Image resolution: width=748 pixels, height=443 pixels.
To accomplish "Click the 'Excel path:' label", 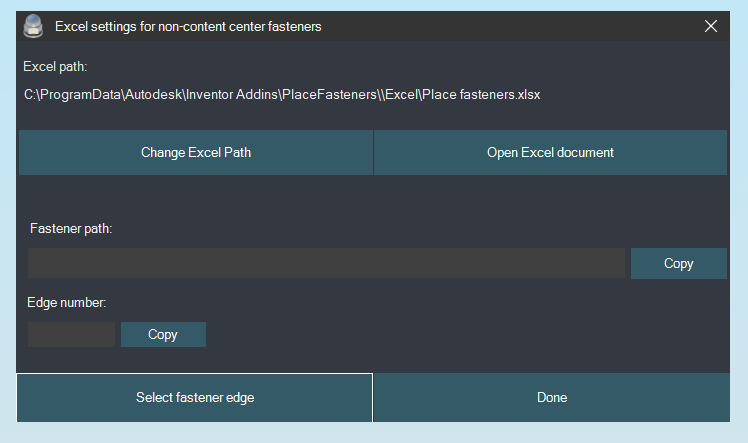I will click(x=56, y=67).
